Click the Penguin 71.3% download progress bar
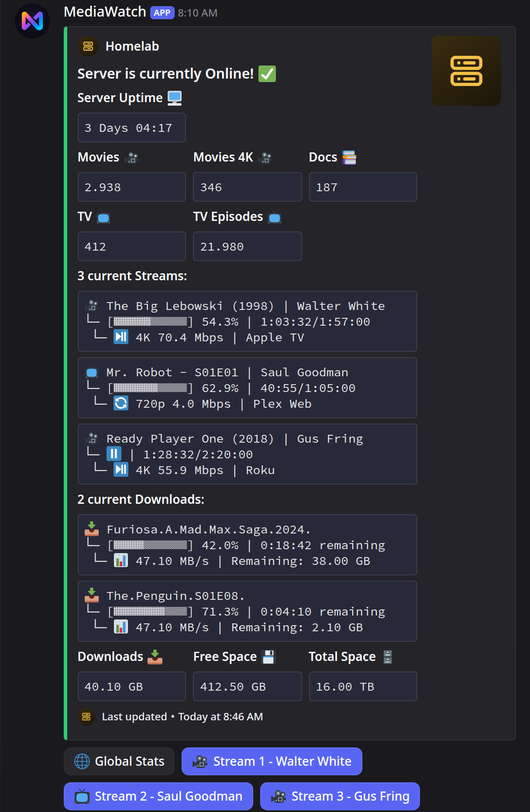Screen dimensions: 530x812 (150, 612)
